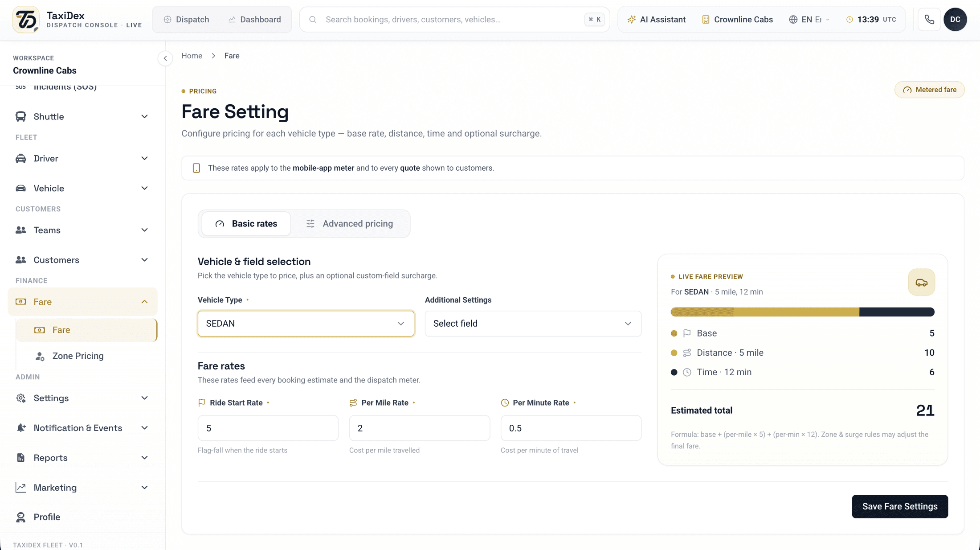Click the Profile person icon
The width and height of the screenshot is (980, 550).
point(20,517)
